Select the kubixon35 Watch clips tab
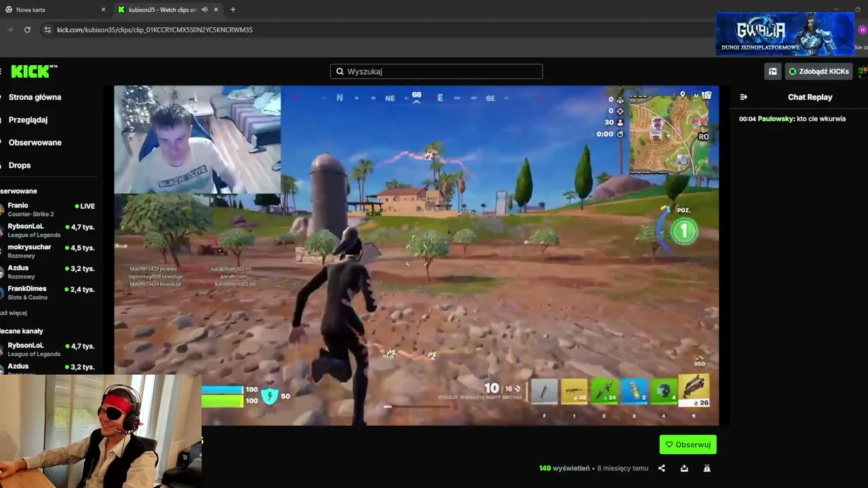This screenshot has height=488, width=868. coord(168,9)
